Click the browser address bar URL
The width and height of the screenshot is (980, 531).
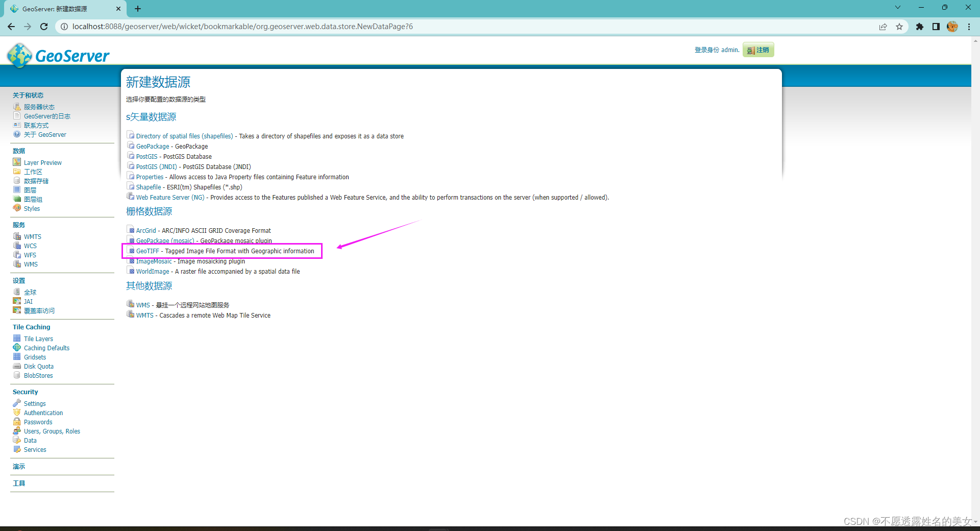242,27
